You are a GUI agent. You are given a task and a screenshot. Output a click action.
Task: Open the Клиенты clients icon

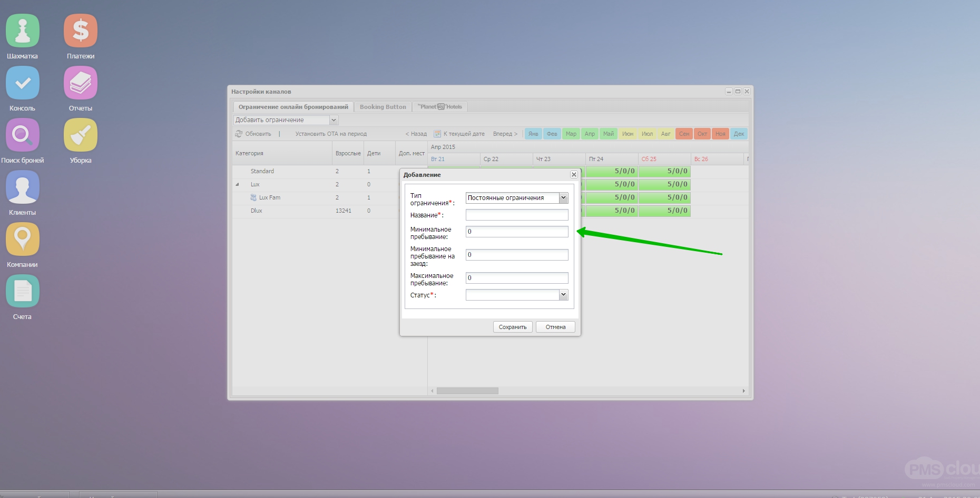[x=22, y=187]
